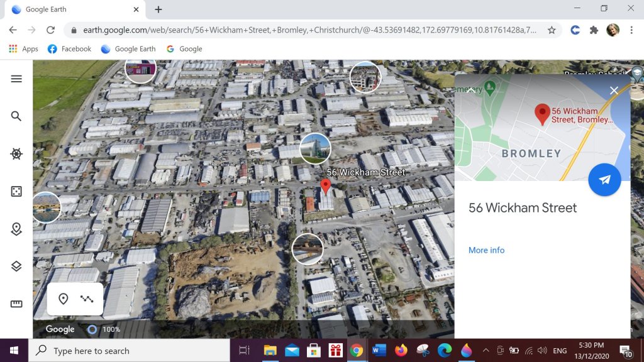Click the red 56 Wickham Street map pin
644x362 pixels.
[325, 186]
